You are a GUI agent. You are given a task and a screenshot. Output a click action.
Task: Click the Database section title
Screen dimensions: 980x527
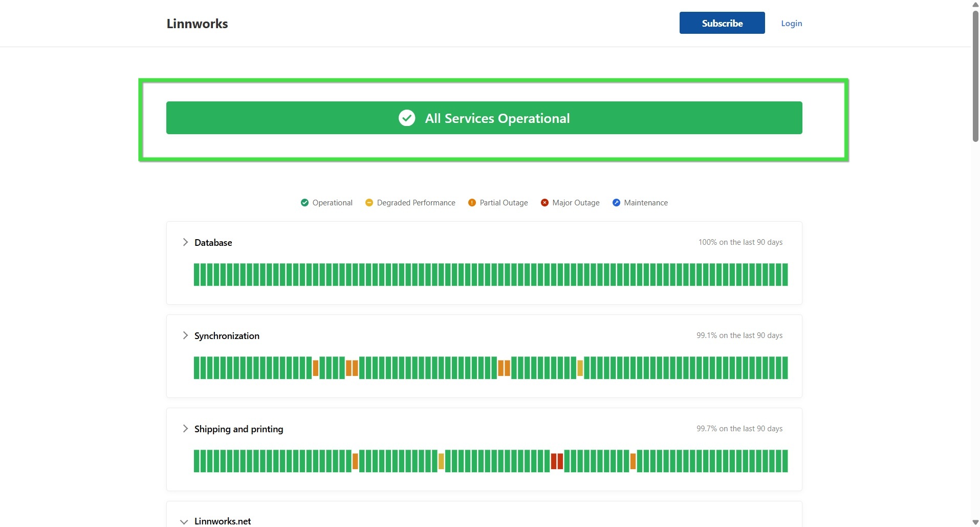(x=213, y=243)
